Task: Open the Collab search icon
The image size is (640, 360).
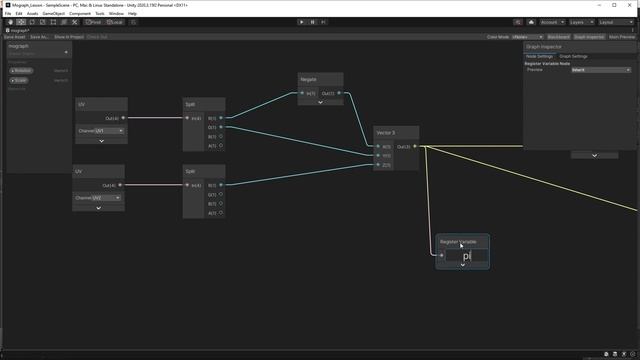Action: (x=518, y=22)
